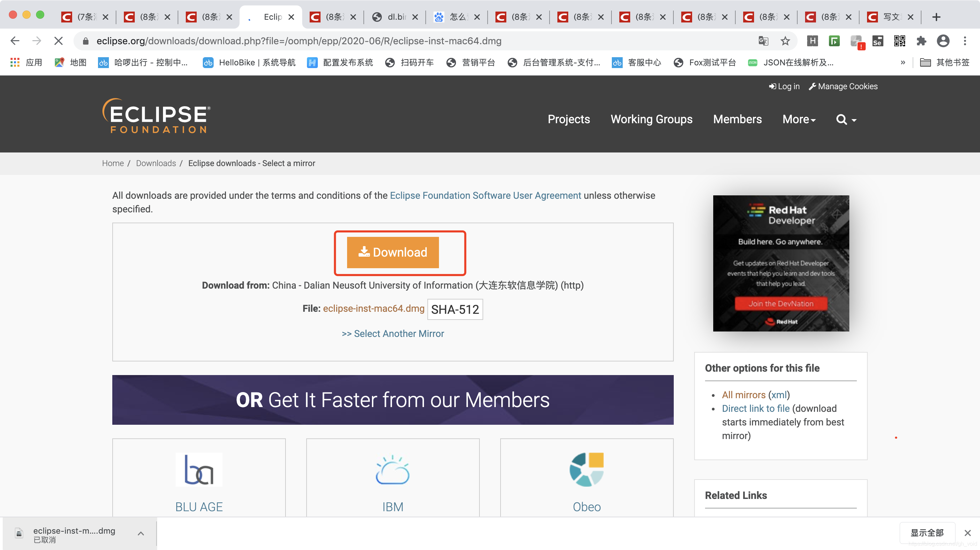Click the More dropdown in Eclipse navigation
Screen dimensions: 980x550
tap(799, 120)
